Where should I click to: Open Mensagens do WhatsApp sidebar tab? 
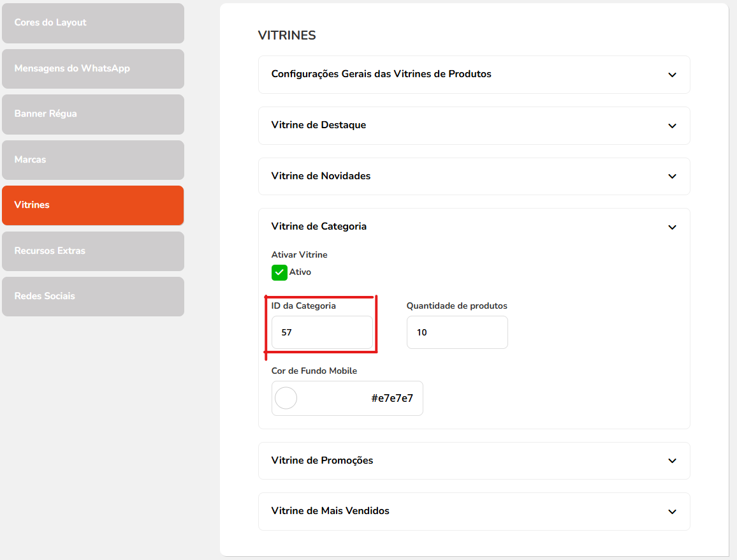93,68
